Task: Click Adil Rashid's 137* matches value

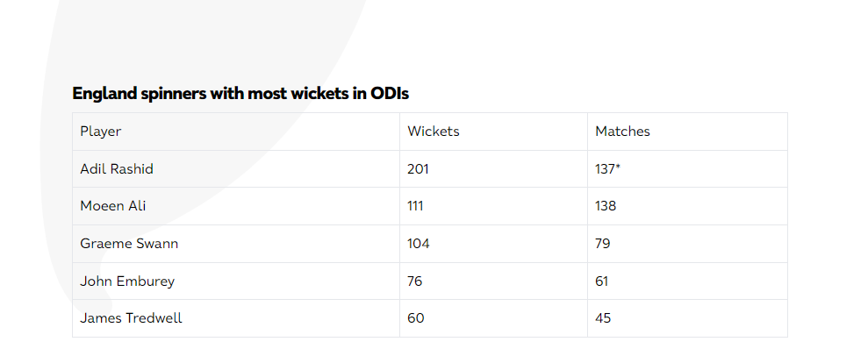Action: (x=608, y=169)
